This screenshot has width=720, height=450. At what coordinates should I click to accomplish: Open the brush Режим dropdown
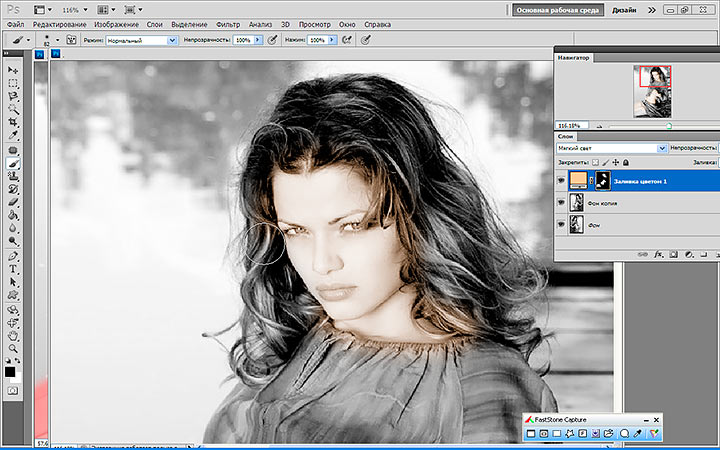(141, 40)
